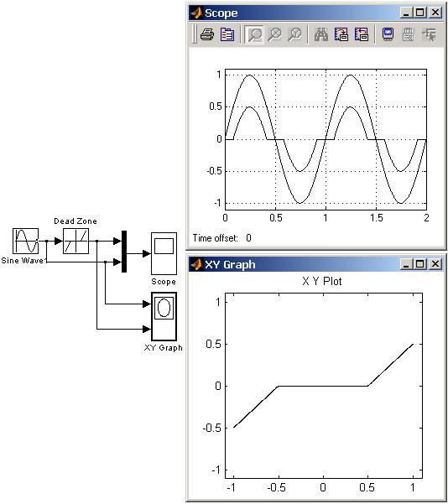Select the Zoom tool in Scope toolbar

click(254, 34)
